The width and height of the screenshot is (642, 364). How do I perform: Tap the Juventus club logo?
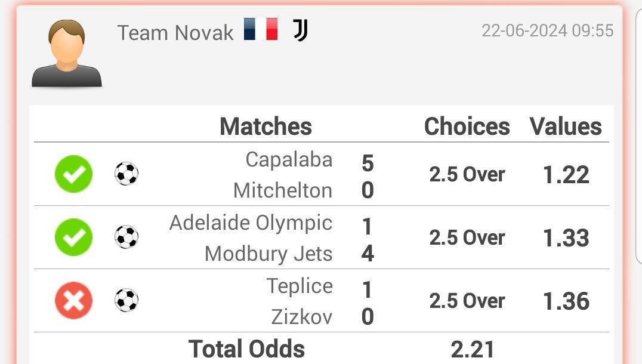click(x=301, y=30)
